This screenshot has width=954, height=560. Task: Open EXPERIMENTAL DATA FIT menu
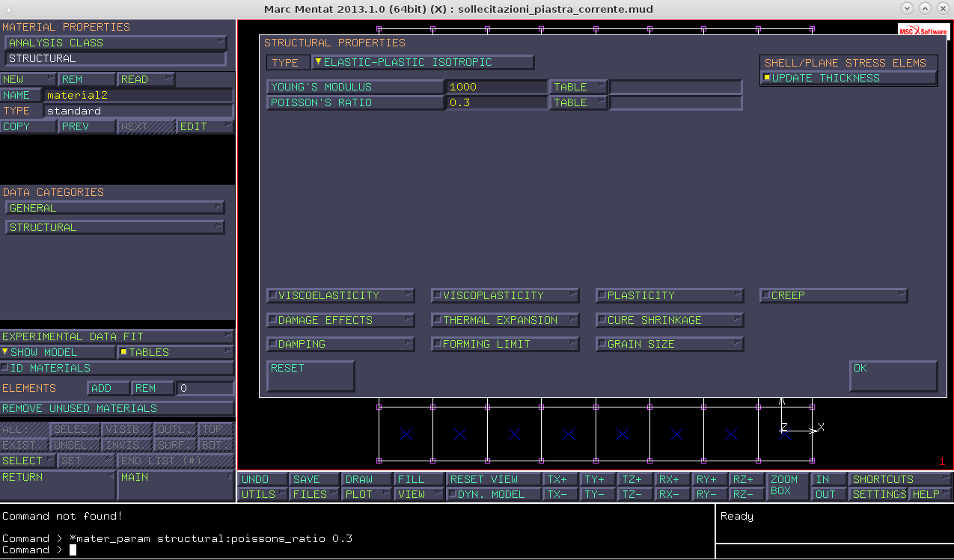(117, 336)
